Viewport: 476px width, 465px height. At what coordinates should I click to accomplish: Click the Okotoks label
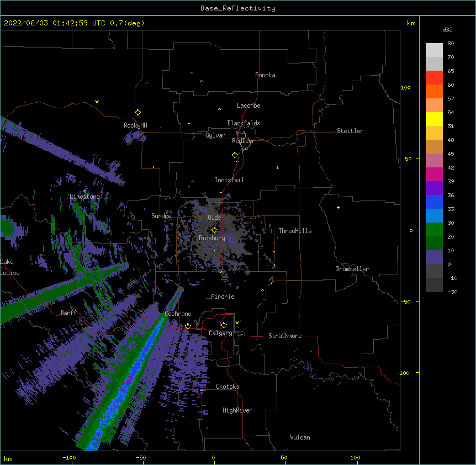coord(228,387)
